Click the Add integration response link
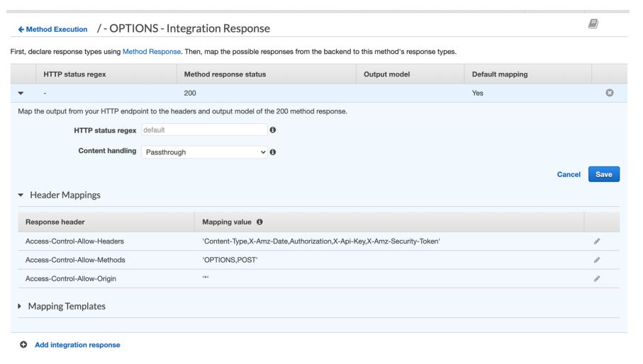This screenshot has height=364, width=643. 77,345
